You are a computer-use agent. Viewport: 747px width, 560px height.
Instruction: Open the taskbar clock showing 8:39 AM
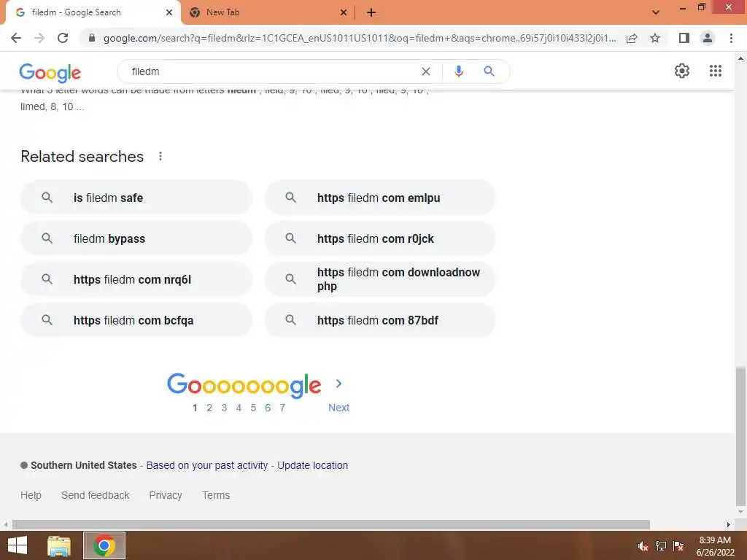pyautogui.click(x=715, y=546)
